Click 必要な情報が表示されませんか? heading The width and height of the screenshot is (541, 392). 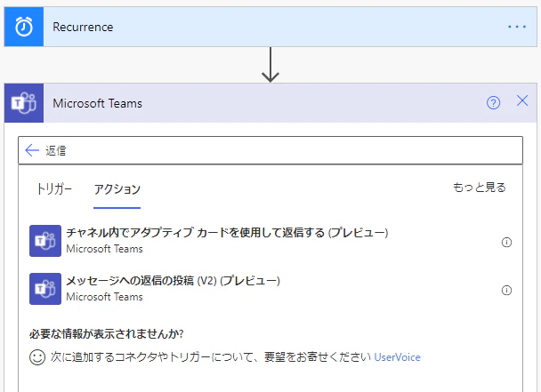tap(106, 333)
